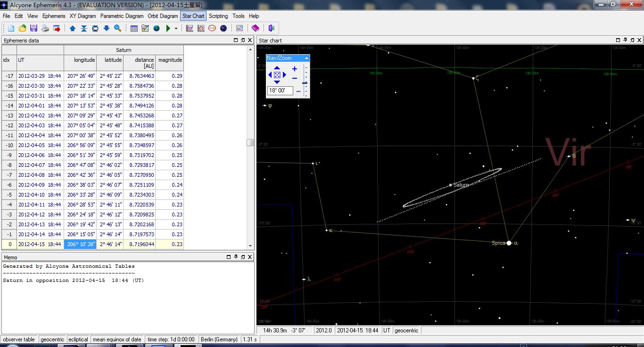Click the 18° 00' field-of-view input
Image resolution: width=644 pixels, height=347 pixels.
[x=280, y=91]
